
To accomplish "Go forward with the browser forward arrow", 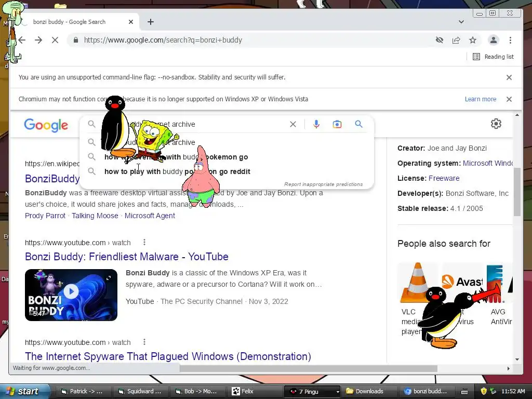I will coord(38,40).
